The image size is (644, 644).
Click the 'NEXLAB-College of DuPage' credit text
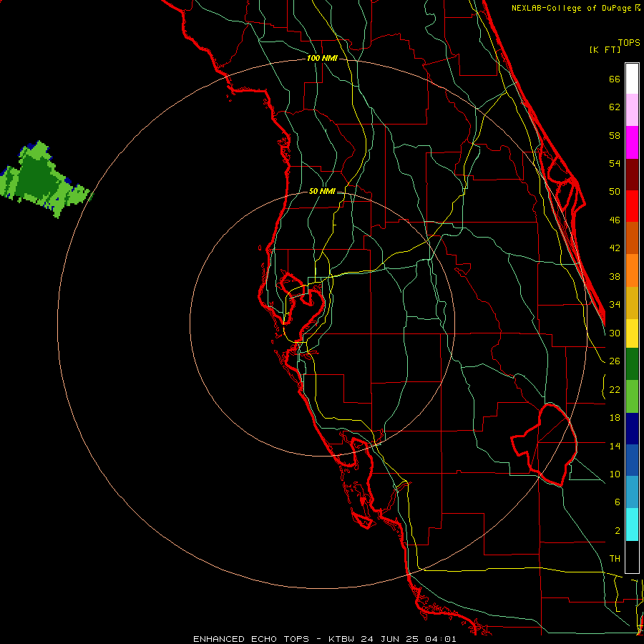(572, 8)
